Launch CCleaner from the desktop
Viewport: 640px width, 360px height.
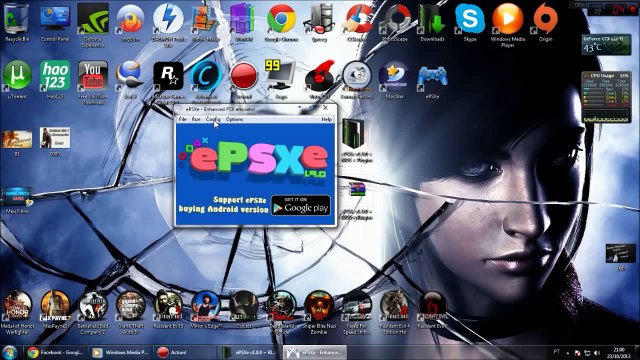click(x=357, y=22)
